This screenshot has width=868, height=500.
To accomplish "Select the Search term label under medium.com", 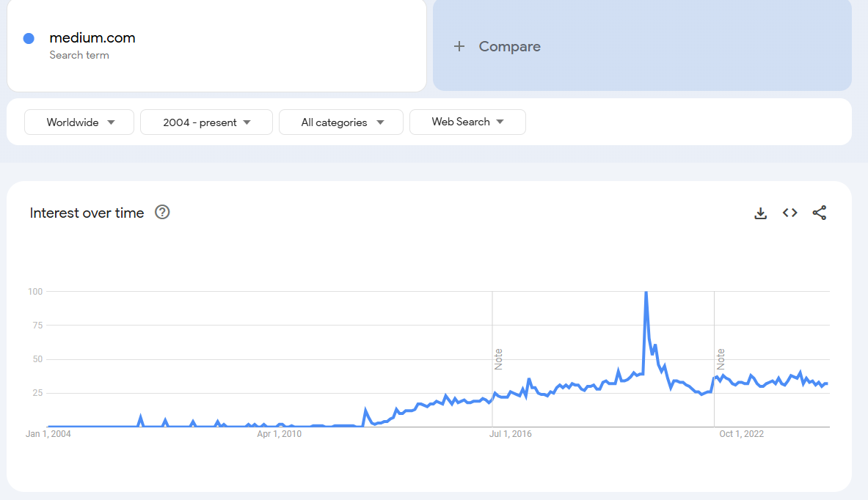I will [x=79, y=54].
